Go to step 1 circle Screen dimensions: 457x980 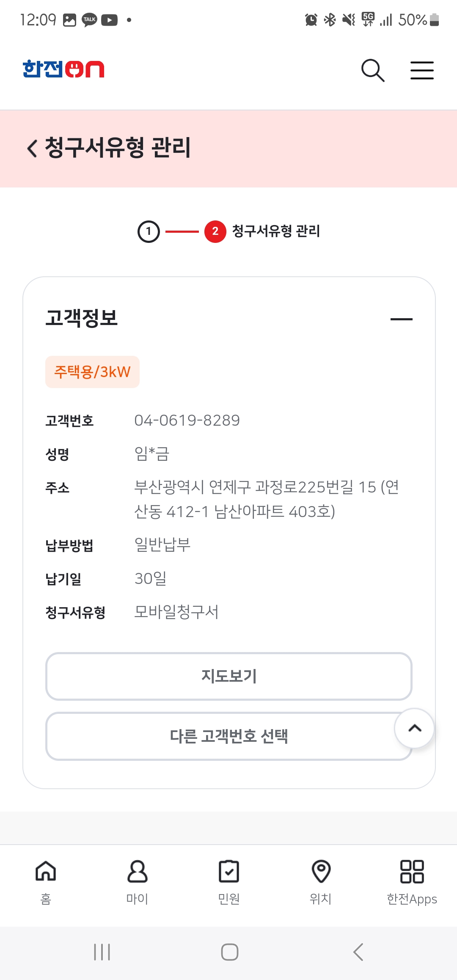pyautogui.click(x=149, y=231)
